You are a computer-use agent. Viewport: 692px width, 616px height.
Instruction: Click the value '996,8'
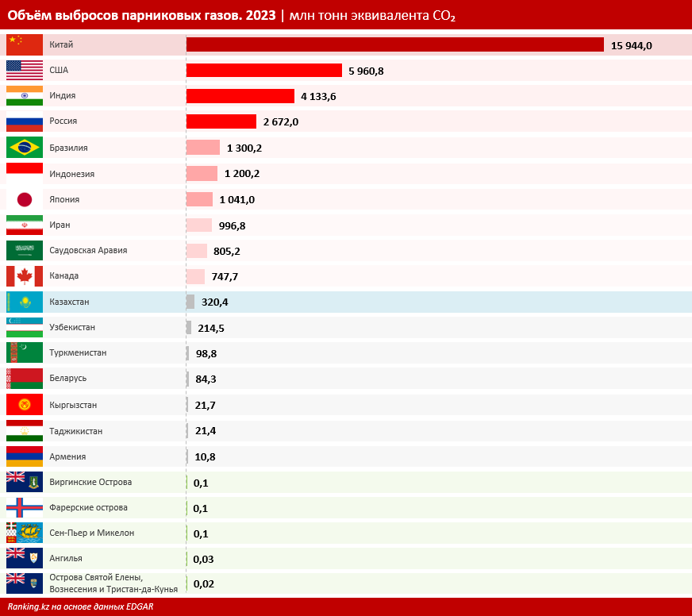pos(233,225)
